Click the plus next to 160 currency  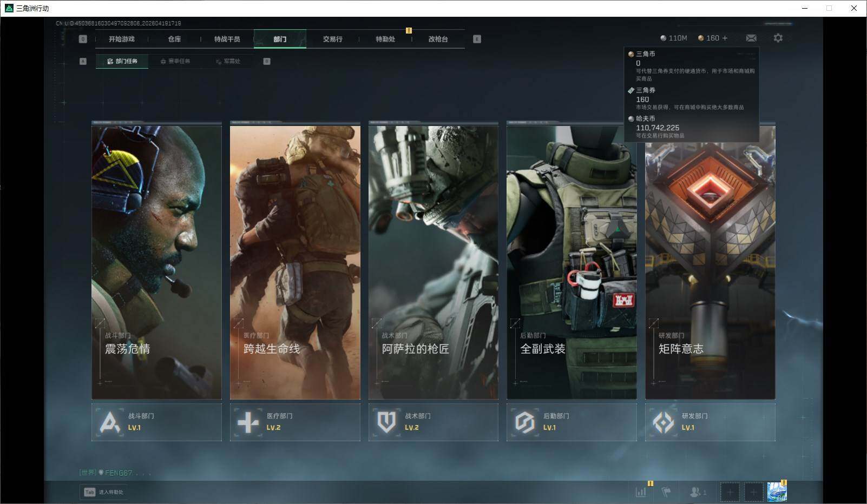tap(725, 38)
